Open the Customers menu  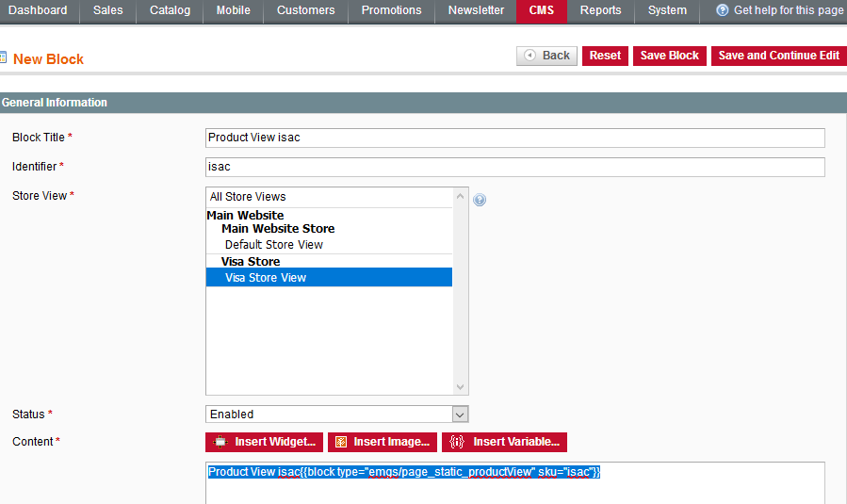click(305, 10)
